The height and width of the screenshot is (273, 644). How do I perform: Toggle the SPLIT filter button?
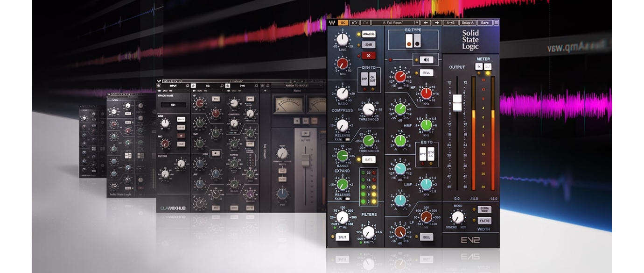(343, 237)
